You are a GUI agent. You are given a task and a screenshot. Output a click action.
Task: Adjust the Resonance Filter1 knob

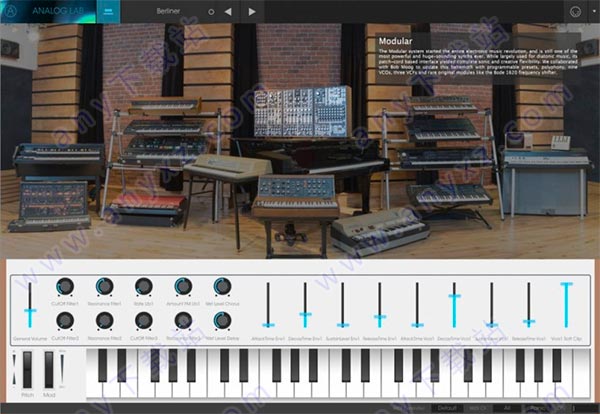(104, 287)
